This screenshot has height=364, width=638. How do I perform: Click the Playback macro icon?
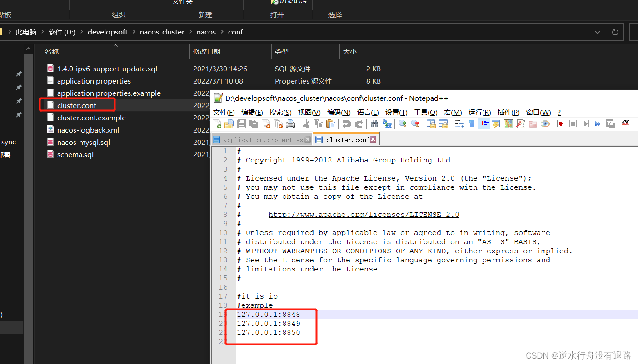[585, 123]
